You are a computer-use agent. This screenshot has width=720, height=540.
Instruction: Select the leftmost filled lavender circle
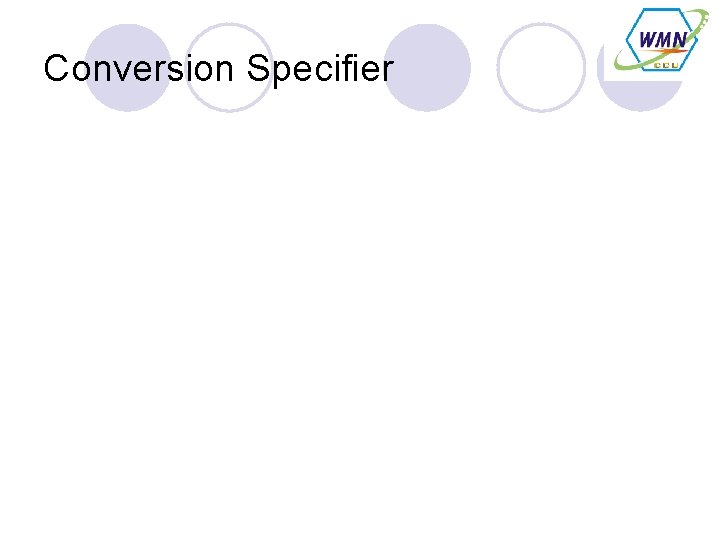[127, 67]
